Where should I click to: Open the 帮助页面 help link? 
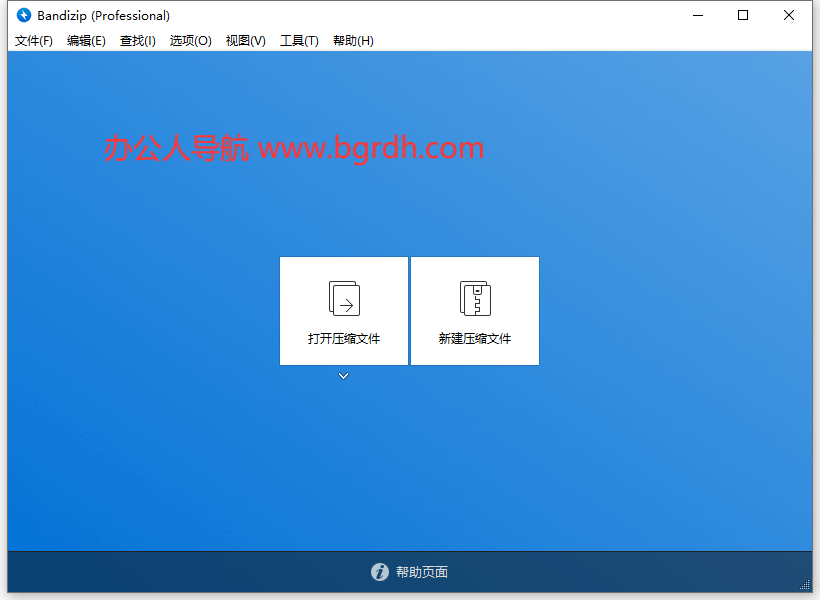click(421, 572)
